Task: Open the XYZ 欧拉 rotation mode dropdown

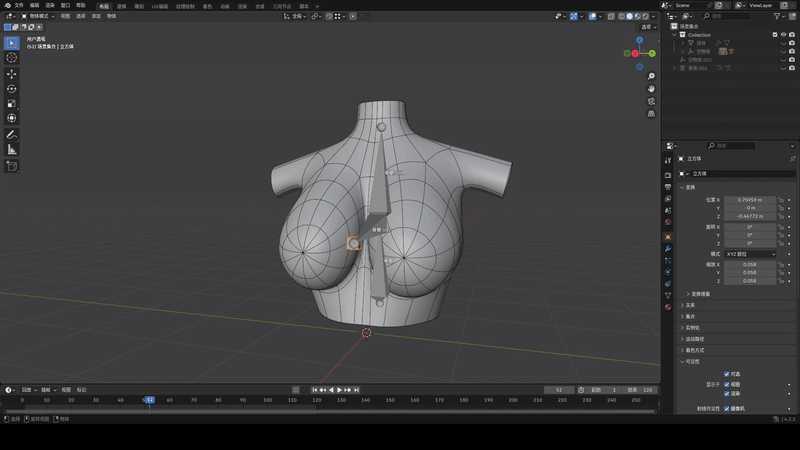Action: pos(748,254)
